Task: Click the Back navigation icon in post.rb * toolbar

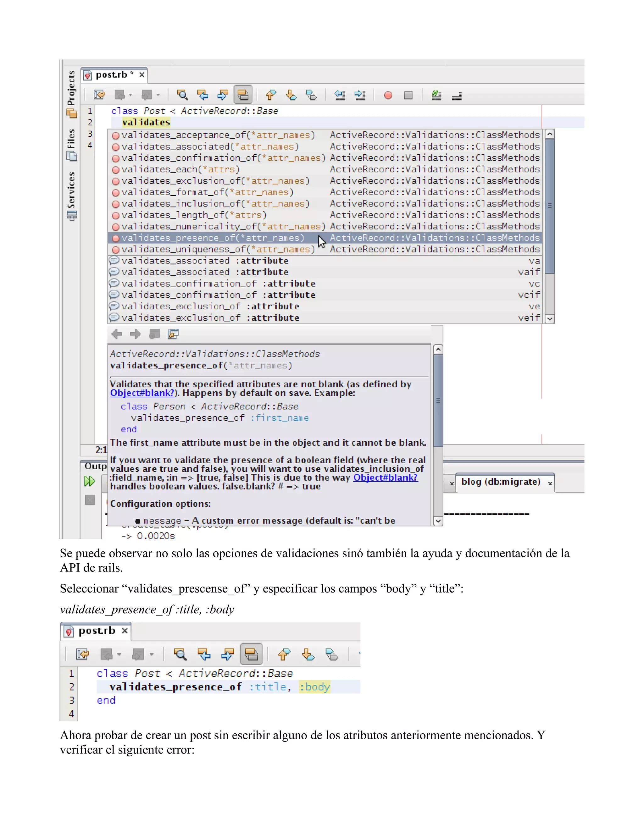Action: pyautogui.click(x=120, y=95)
